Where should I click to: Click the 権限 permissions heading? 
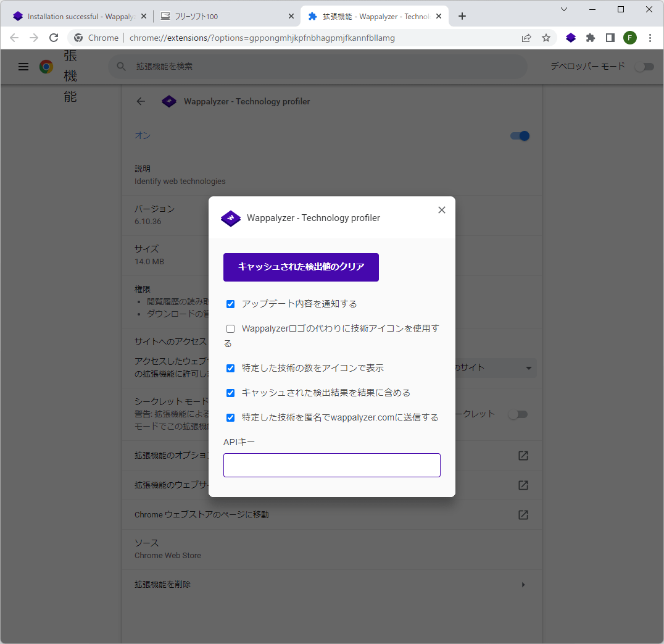pyautogui.click(x=143, y=289)
